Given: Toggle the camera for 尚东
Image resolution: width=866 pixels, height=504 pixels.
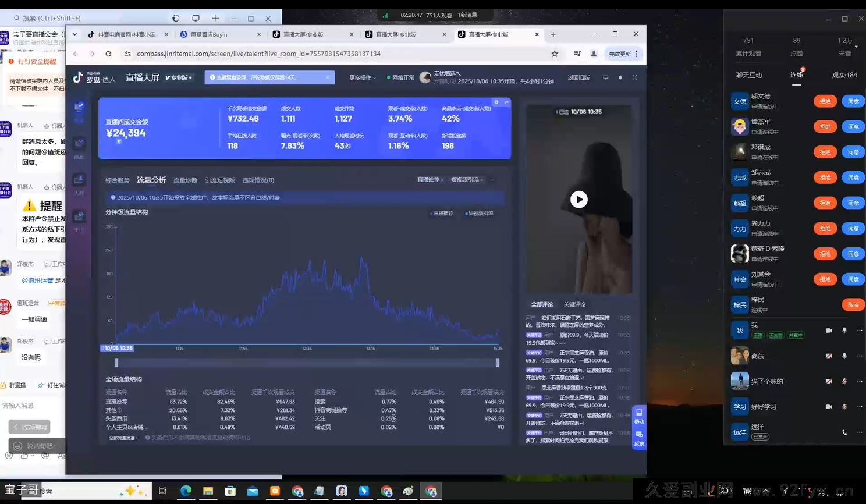Looking at the screenshot, I should 829,356.
